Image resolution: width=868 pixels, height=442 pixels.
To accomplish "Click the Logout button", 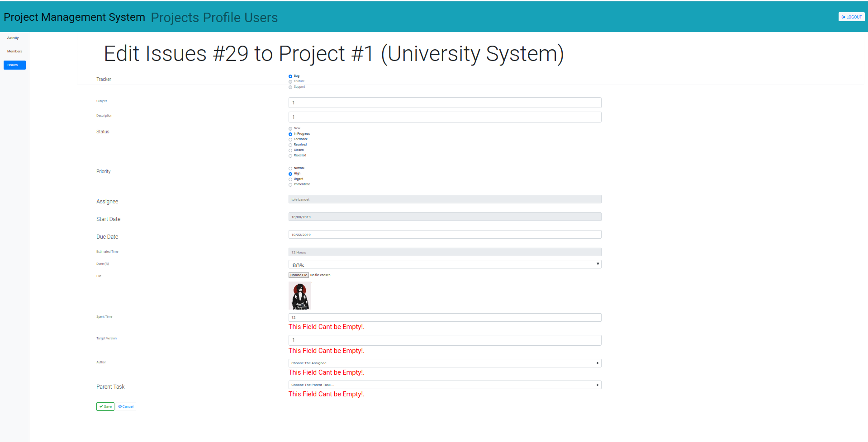I will coord(851,17).
